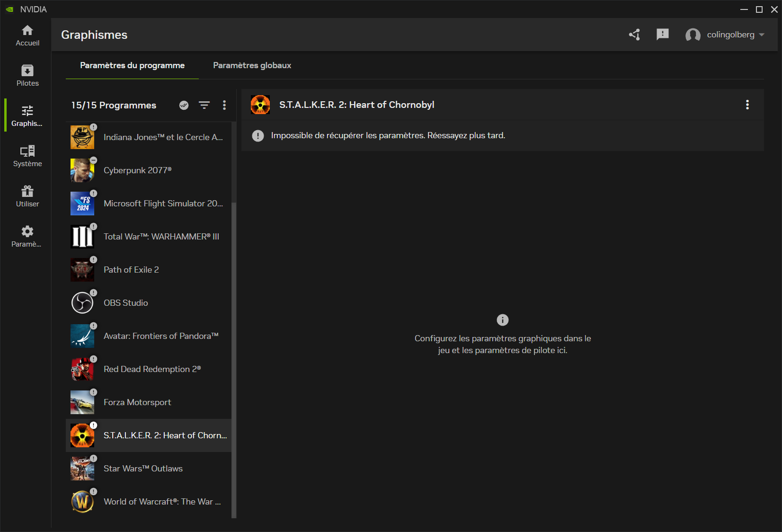782x532 pixels.
Task: Click the alert badge on Avatar thumbnail
Action: point(94,326)
